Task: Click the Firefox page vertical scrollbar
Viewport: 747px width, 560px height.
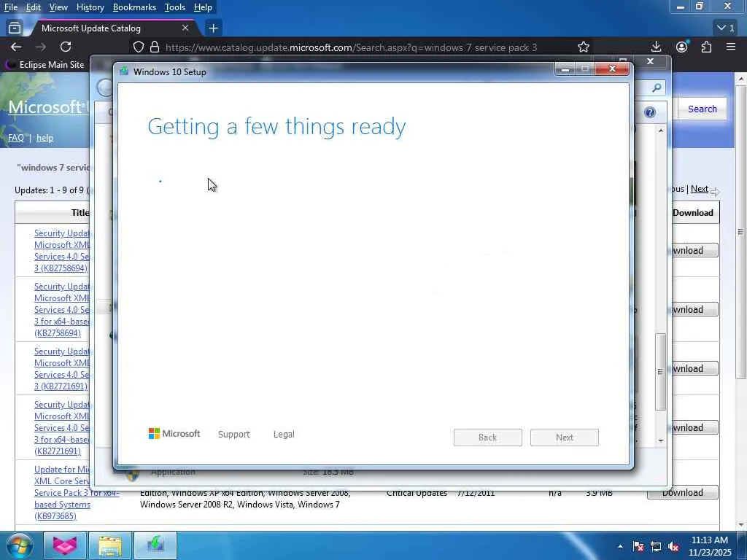Action: click(741, 232)
